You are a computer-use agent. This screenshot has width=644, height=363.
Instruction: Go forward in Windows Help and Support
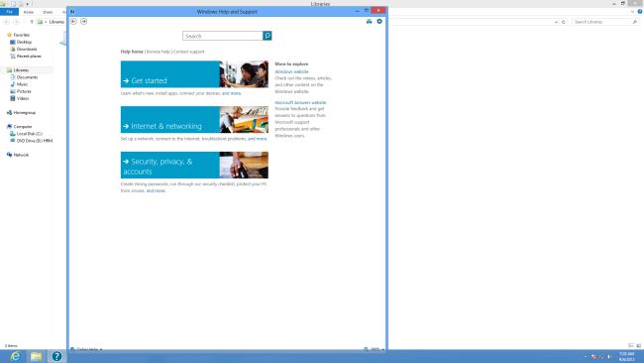[84, 22]
